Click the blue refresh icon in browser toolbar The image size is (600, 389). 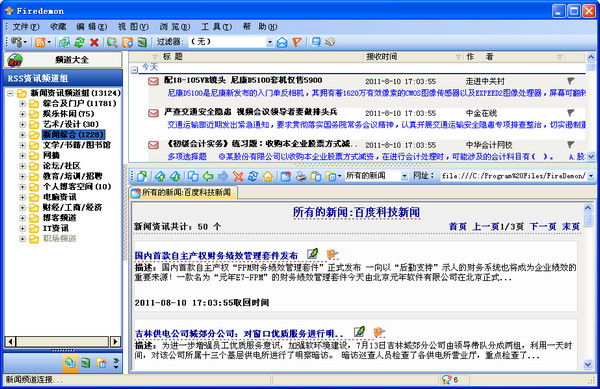[x=253, y=176]
